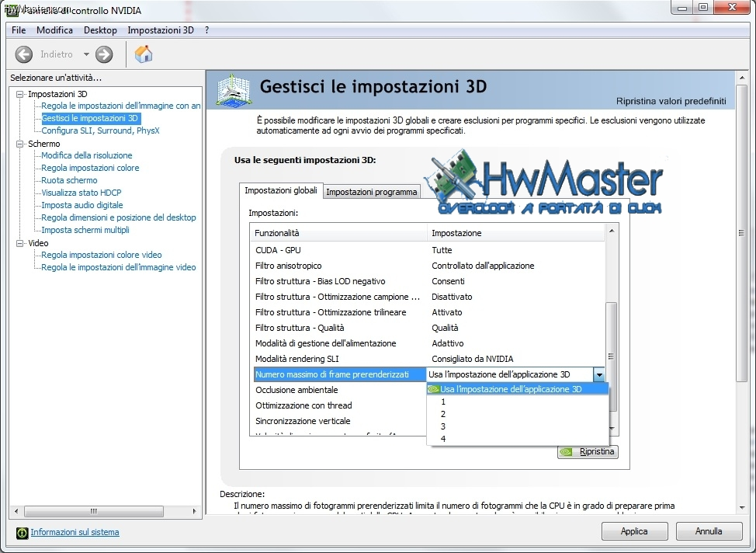The width and height of the screenshot is (756, 553).
Task: Click main panel scroll down arrow
Action: point(741,508)
